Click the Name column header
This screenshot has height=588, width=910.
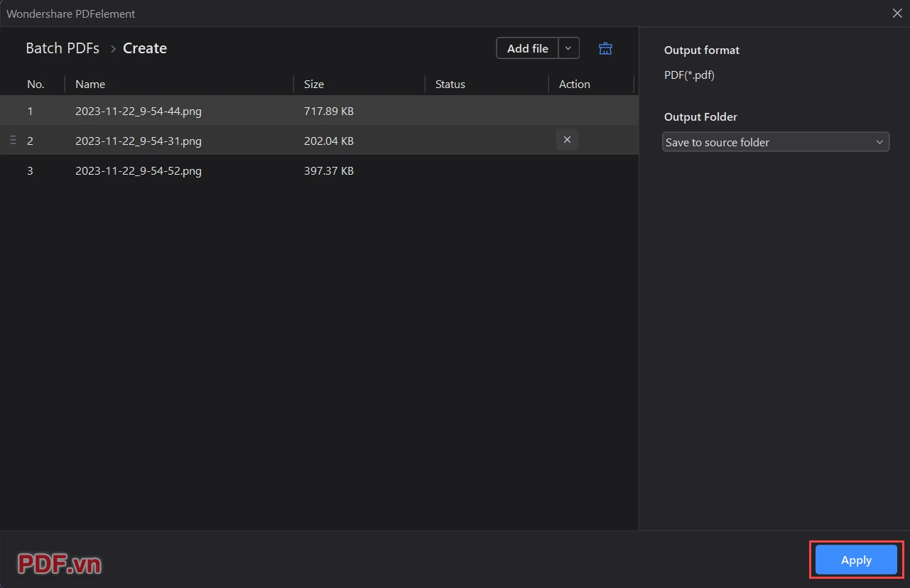[x=90, y=84]
